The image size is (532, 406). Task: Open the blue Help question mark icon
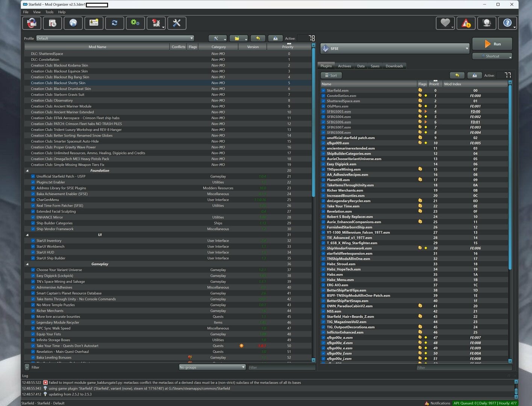tap(507, 23)
